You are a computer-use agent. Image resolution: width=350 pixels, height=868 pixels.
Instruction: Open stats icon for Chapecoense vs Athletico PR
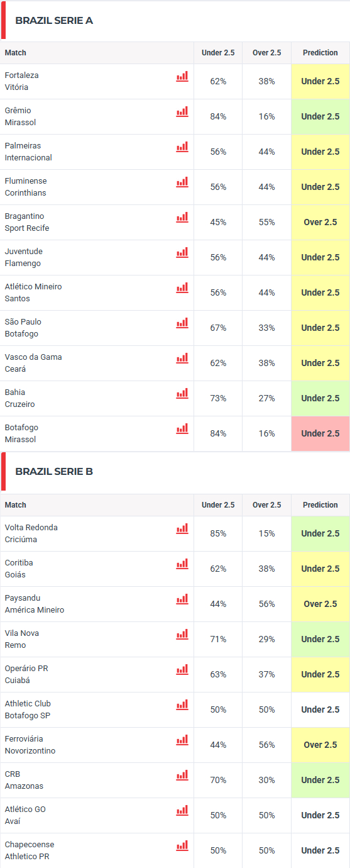pos(182,845)
